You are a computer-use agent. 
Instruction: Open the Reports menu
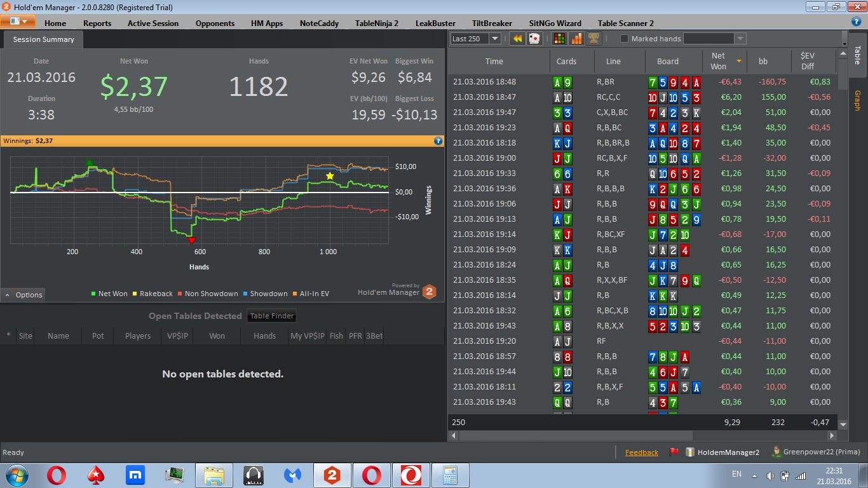[97, 24]
